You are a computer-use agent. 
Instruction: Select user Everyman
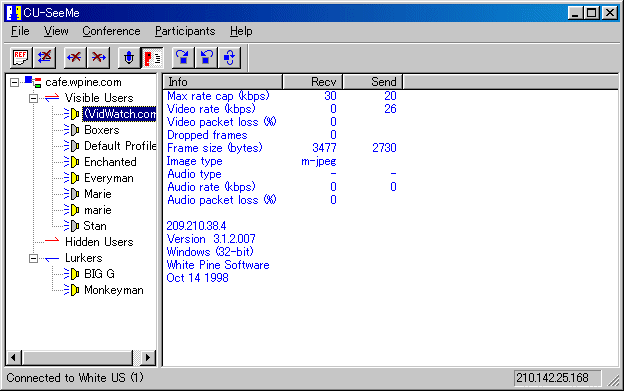click(x=109, y=178)
